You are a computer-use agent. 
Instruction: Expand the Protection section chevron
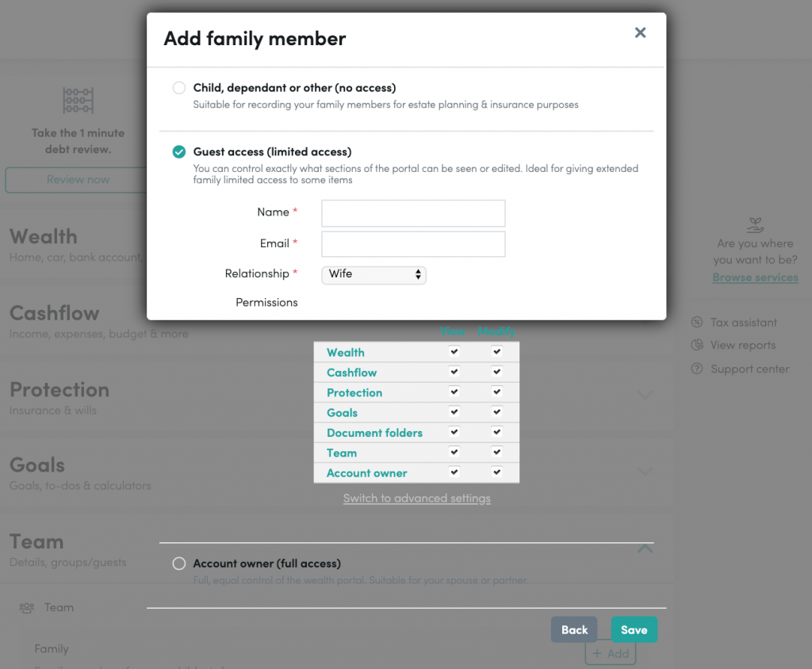[x=645, y=395]
